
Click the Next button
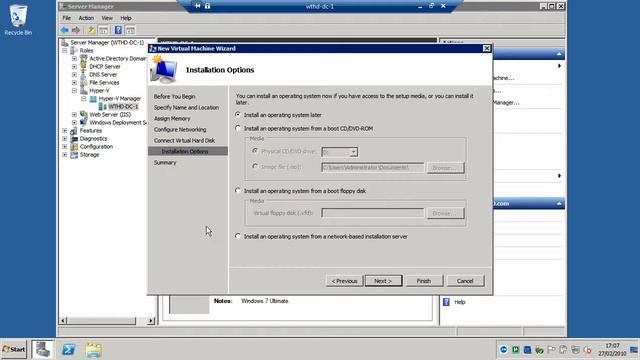tap(383, 281)
